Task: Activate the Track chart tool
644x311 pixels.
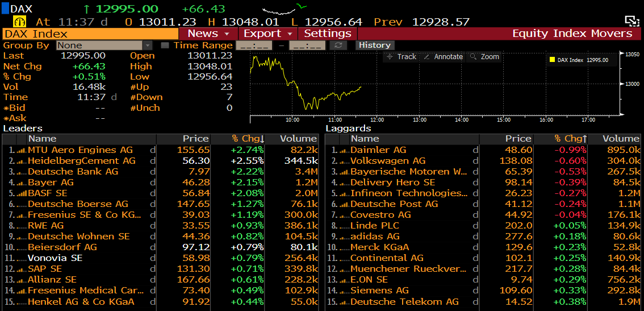Action: point(402,57)
